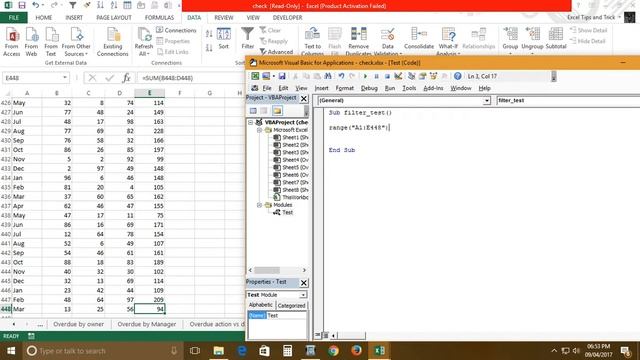Viewport: 640px width, 360px height.
Task: Open the Insert menu in VBA editor
Action: click(321, 88)
